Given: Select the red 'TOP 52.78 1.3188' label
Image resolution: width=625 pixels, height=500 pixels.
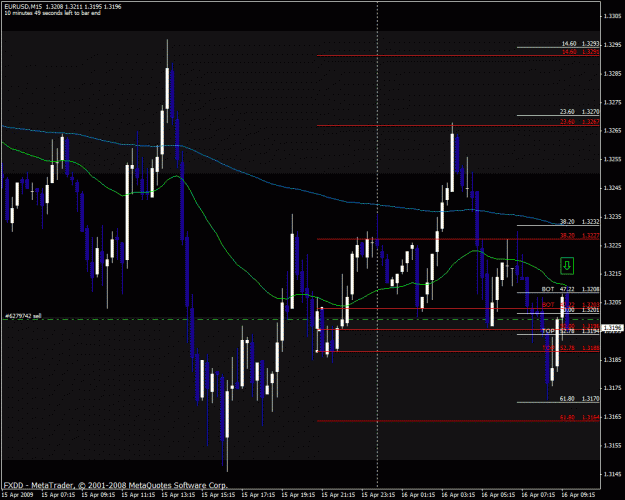Looking at the screenshot, I should coord(570,348).
